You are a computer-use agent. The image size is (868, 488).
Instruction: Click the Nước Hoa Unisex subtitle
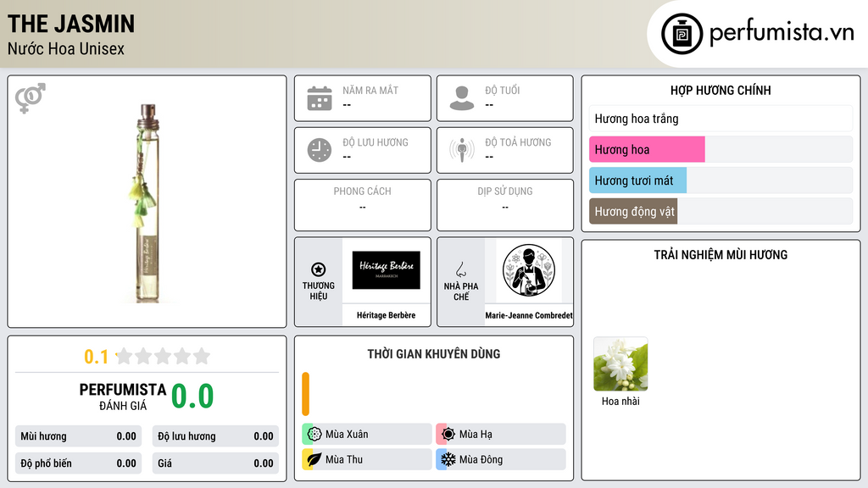tap(66, 48)
